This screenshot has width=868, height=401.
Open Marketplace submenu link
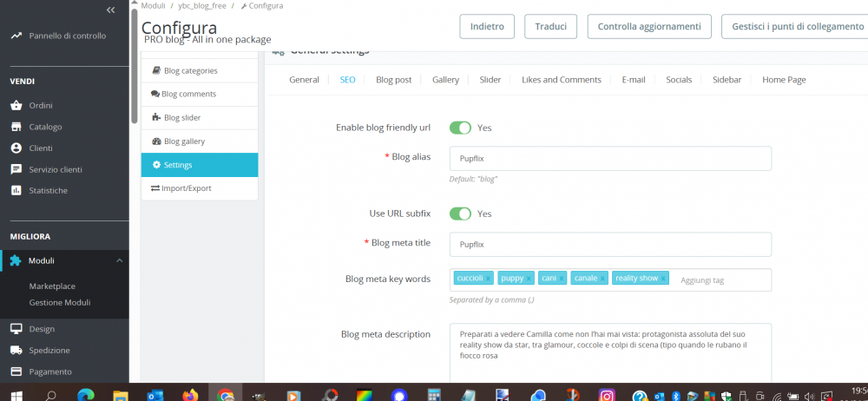tap(52, 286)
